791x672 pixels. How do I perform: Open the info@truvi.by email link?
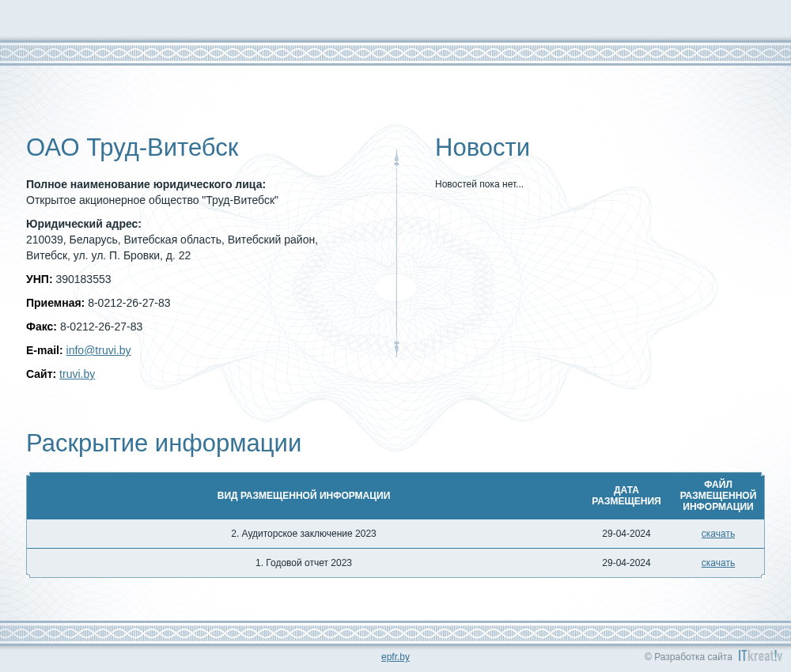(98, 350)
